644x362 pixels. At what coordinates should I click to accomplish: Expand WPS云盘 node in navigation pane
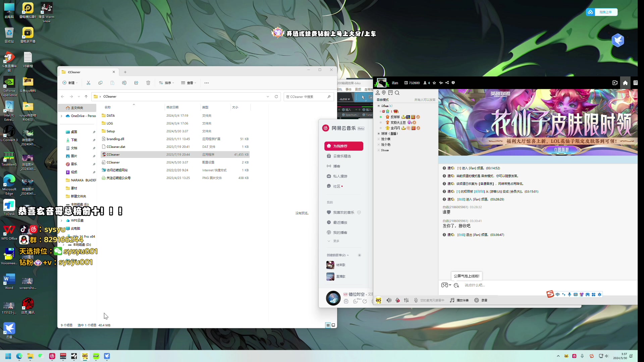coord(61,221)
